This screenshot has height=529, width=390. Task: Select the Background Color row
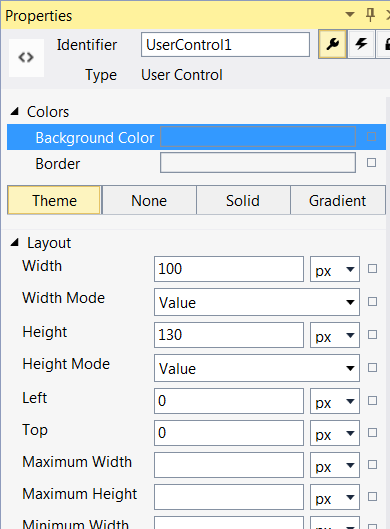pos(196,137)
